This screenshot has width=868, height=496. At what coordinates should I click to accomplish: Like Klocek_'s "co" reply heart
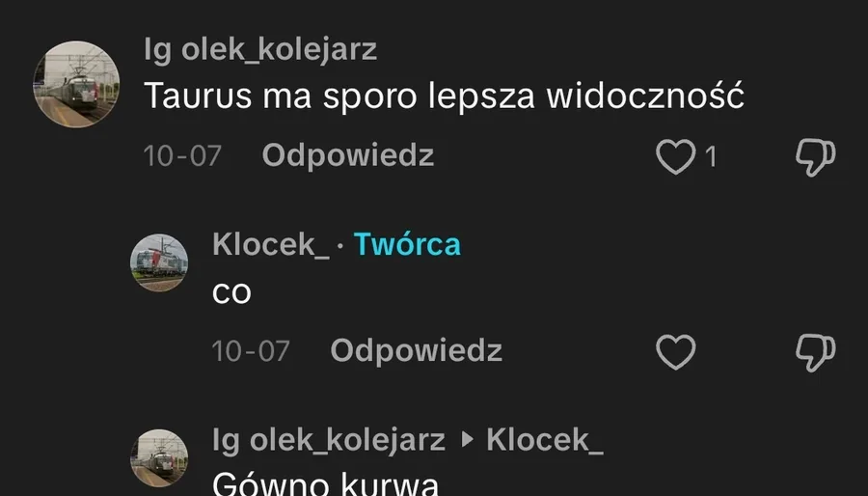[x=675, y=351]
